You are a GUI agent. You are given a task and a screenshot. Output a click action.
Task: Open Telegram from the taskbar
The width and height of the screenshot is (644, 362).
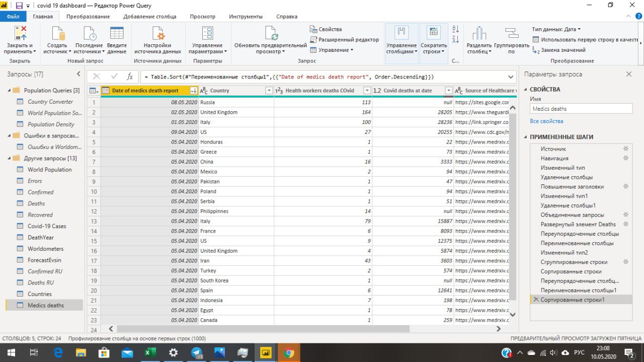196,353
